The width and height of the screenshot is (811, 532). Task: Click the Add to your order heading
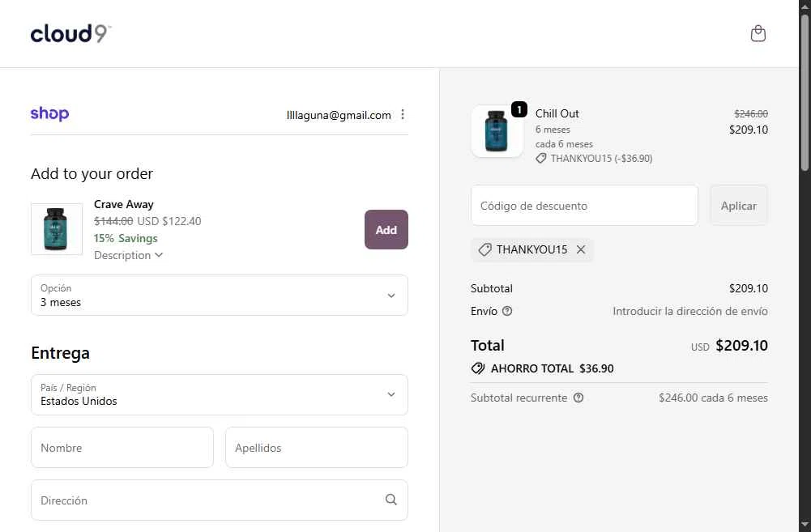[x=92, y=174]
